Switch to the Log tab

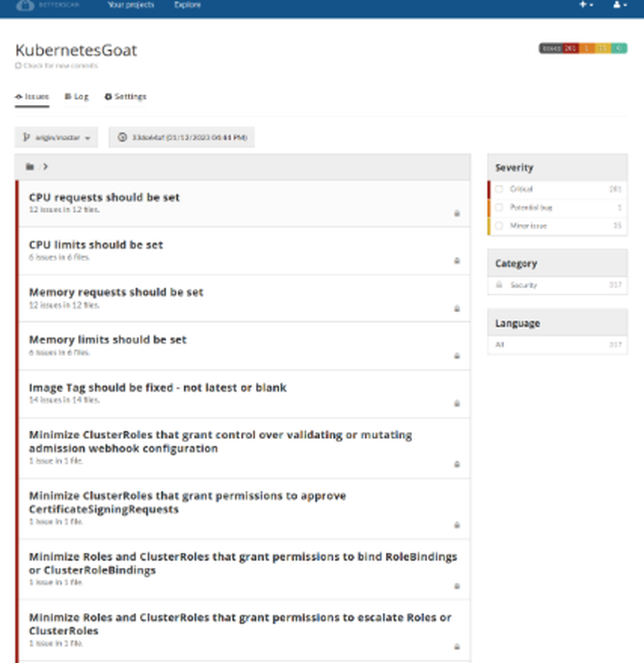point(77,97)
